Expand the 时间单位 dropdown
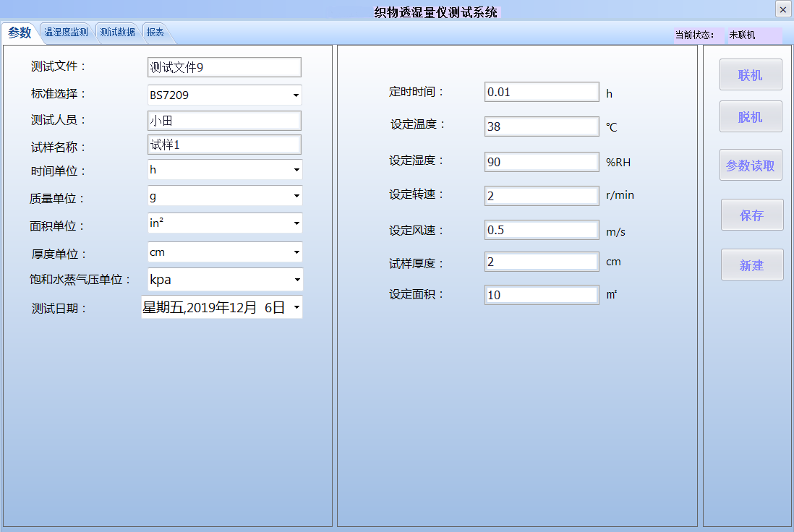 coord(223,169)
